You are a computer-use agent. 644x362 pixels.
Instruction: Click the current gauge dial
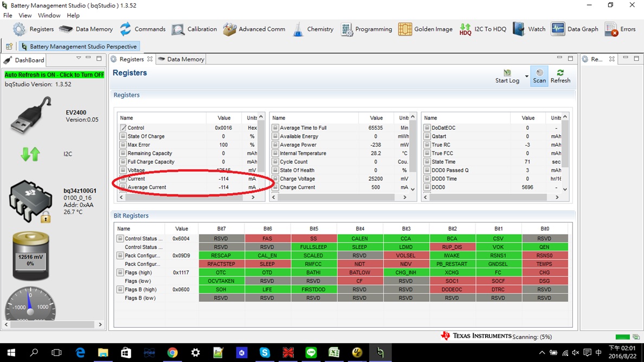click(x=30, y=303)
